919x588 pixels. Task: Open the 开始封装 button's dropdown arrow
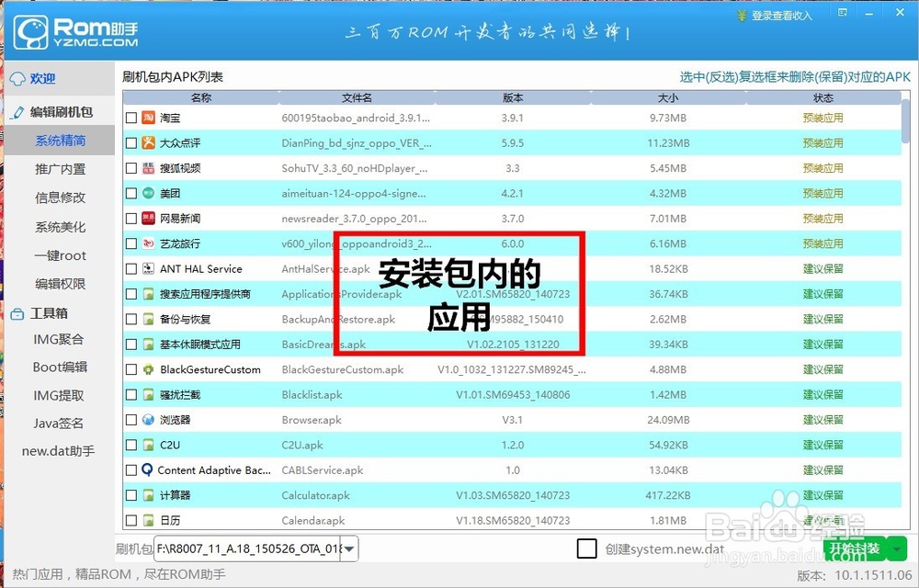tap(897, 548)
